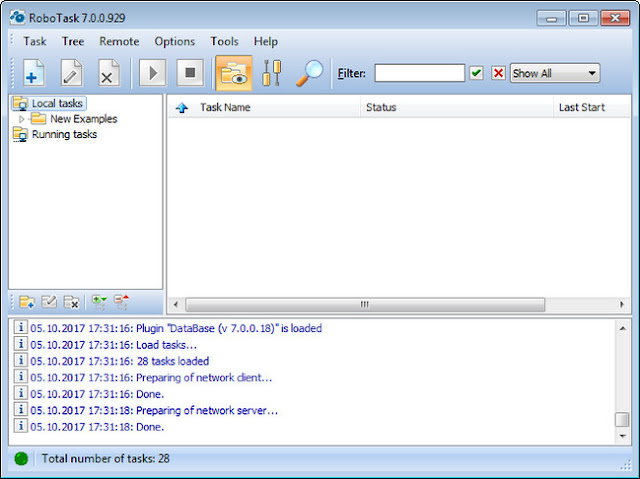This screenshot has width=640, height=479.
Task: Select log entry Plugin DataBase is loaded
Action: tap(176, 328)
